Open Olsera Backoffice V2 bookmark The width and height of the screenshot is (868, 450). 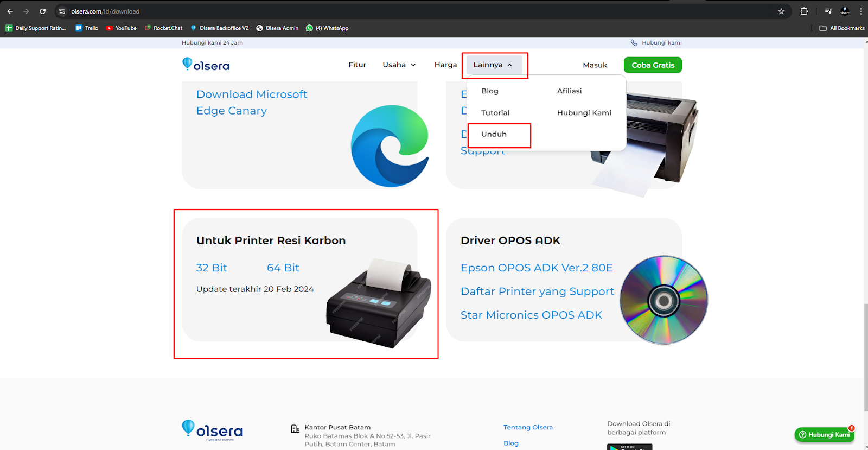pyautogui.click(x=219, y=28)
